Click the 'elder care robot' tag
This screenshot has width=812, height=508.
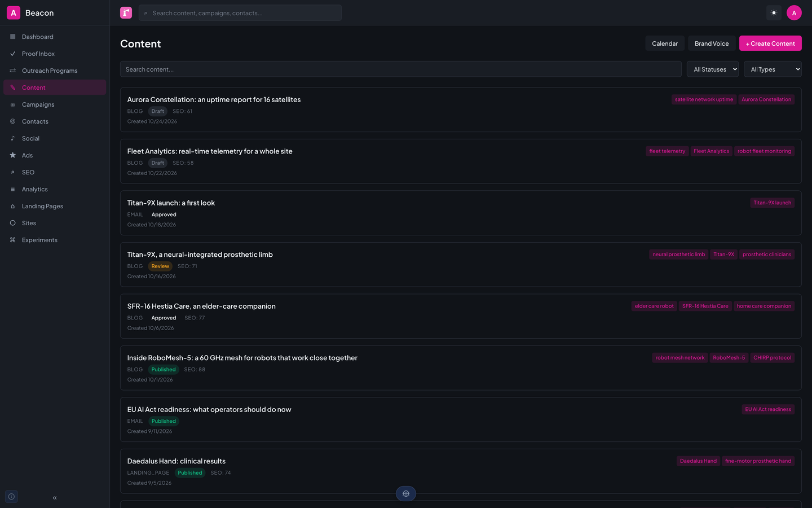tap(654, 306)
